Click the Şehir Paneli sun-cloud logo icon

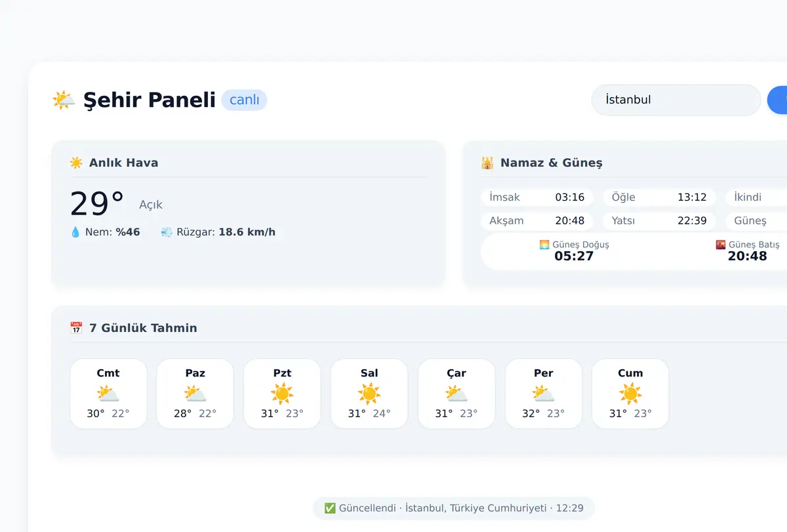(64, 100)
